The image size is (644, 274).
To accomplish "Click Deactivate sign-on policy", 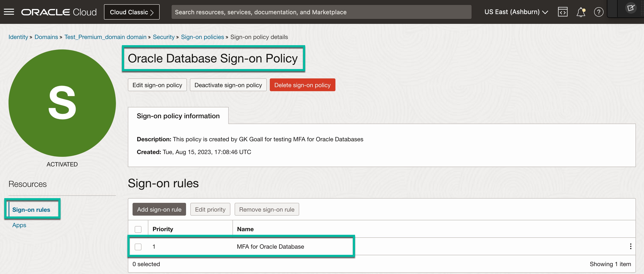I will click(228, 85).
